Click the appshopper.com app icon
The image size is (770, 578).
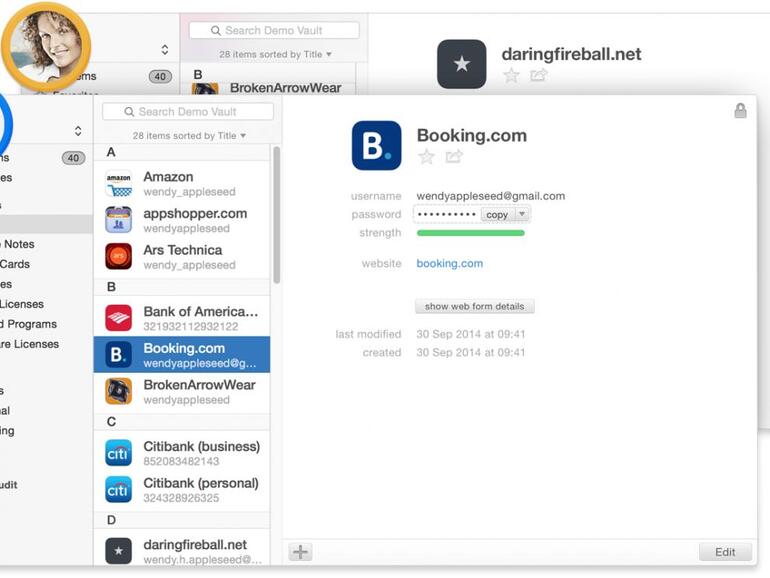(118, 220)
